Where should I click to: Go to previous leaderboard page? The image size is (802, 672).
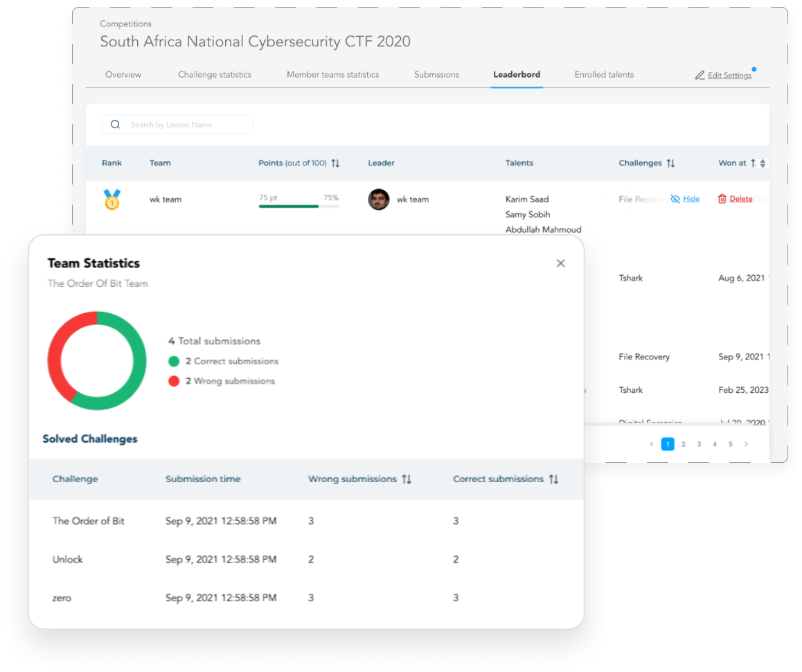(651, 444)
